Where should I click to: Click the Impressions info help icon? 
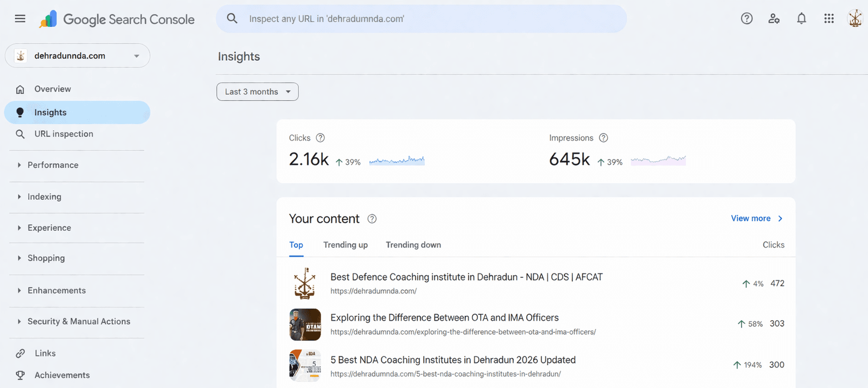pyautogui.click(x=603, y=138)
